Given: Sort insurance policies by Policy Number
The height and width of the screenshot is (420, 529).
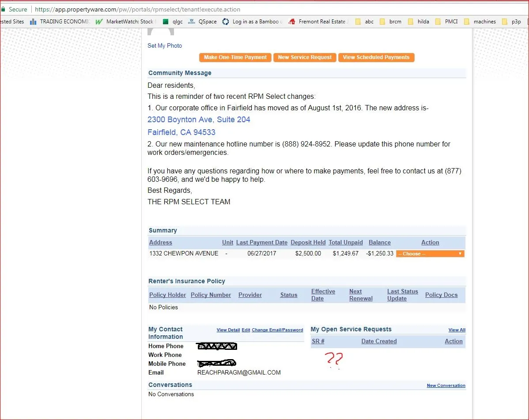Looking at the screenshot, I should click(211, 295).
